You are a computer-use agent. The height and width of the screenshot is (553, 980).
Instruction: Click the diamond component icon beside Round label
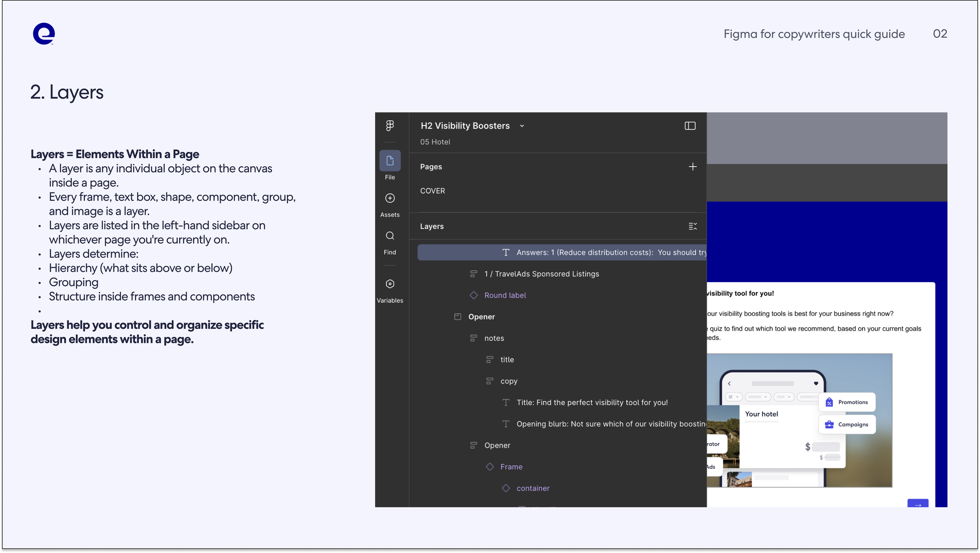click(x=474, y=295)
